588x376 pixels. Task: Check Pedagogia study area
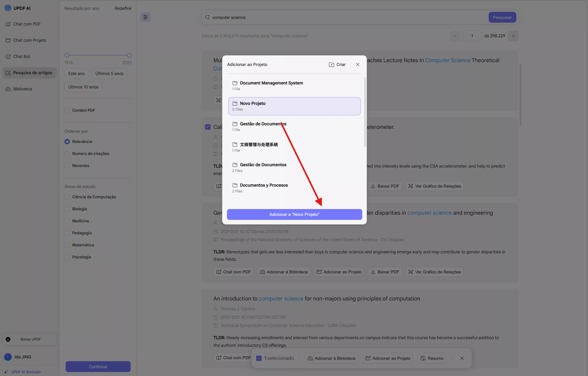(x=67, y=233)
